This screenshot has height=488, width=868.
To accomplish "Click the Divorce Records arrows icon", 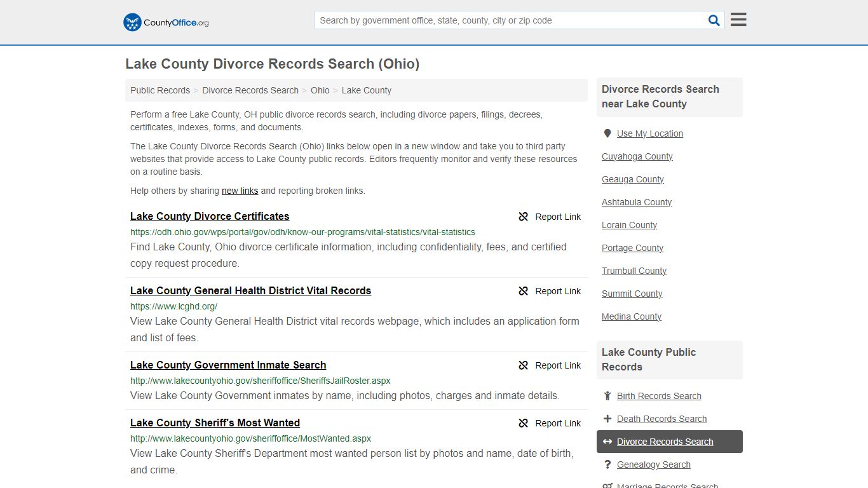I will tap(607, 442).
